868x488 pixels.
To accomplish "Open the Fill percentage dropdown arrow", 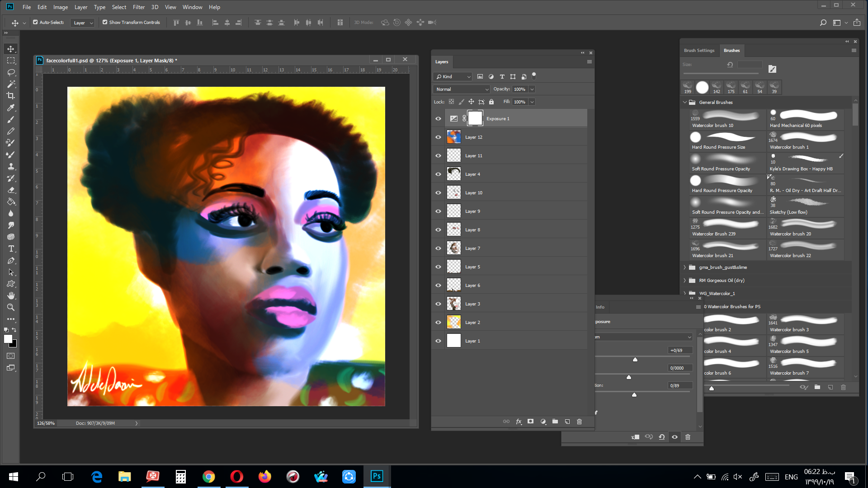I will click(532, 102).
